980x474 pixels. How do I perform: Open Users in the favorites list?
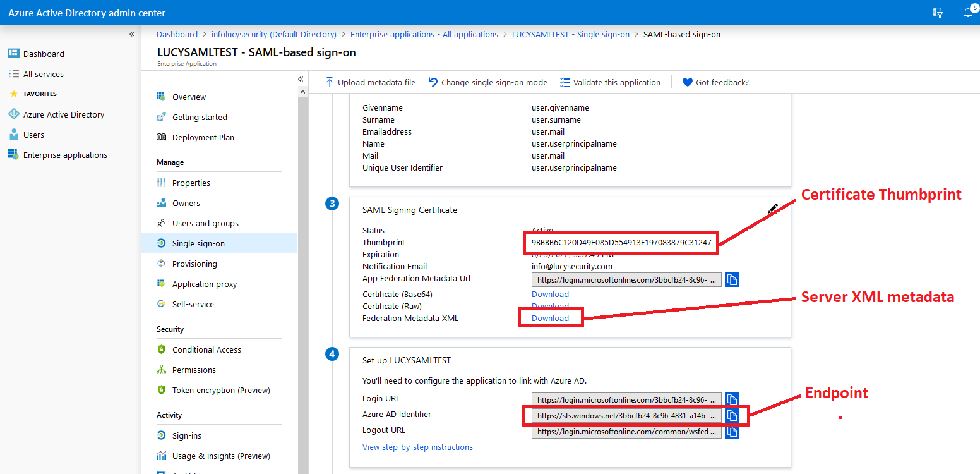33,135
